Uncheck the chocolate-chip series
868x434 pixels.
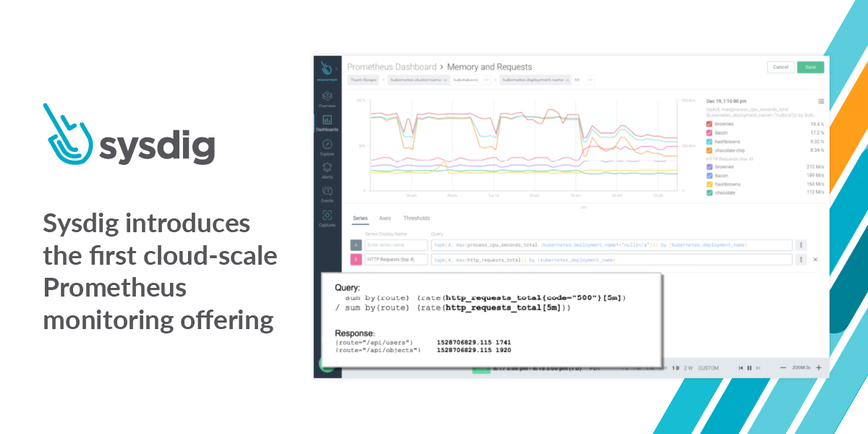coord(709,150)
